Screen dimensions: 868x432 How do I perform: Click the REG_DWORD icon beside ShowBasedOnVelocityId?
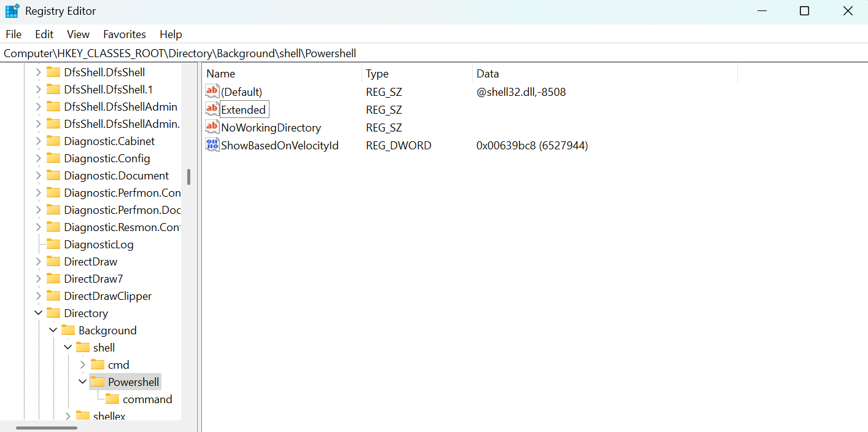click(212, 145)
